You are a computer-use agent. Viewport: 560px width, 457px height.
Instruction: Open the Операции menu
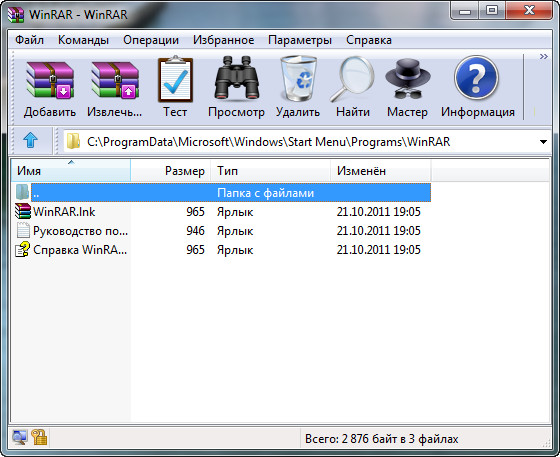[151, 40]
